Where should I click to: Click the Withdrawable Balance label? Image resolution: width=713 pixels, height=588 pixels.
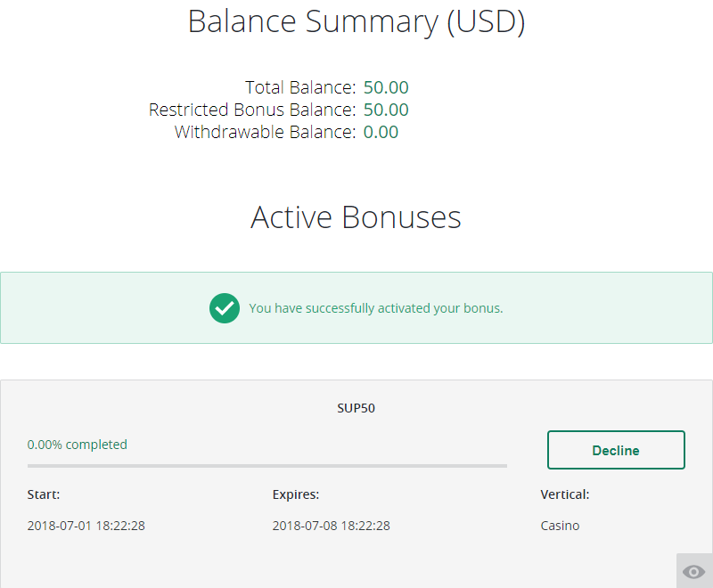[265, 133]
